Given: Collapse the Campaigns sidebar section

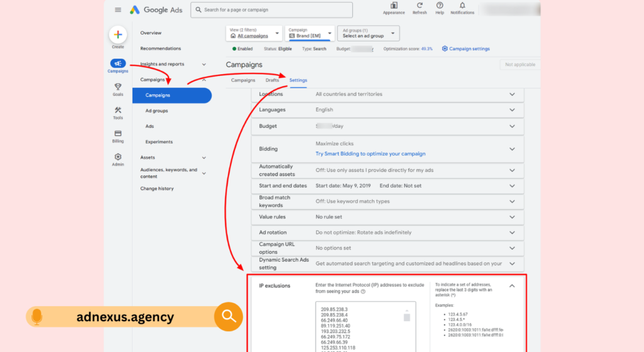Looking at the screenshot, I should point(204,80).
